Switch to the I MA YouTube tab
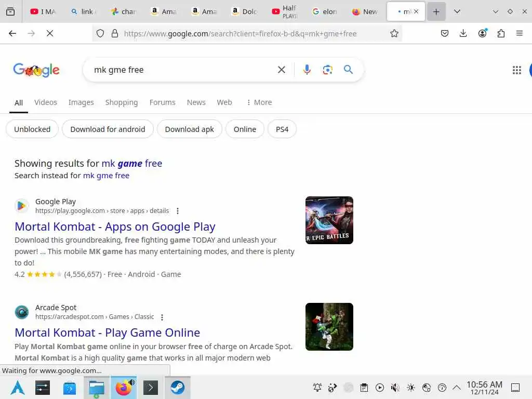532x399 pixels. click(43, 11)
